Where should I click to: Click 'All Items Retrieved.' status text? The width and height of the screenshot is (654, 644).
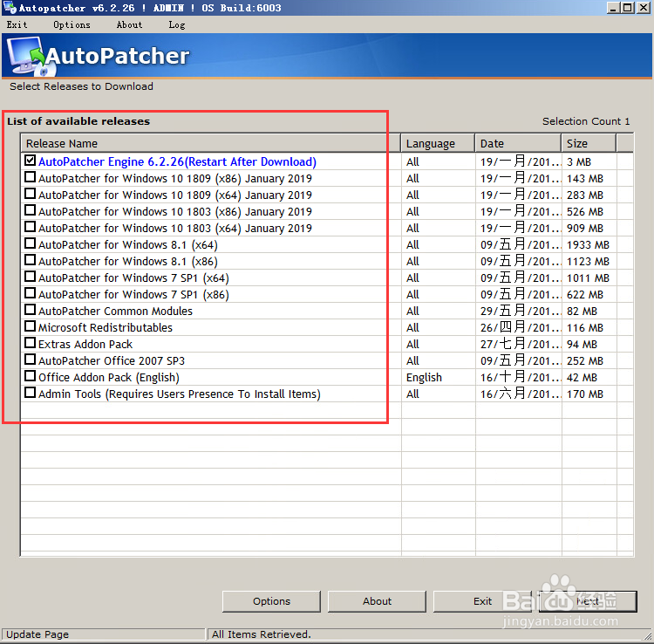pyautogui.click(x=262, y=634)
